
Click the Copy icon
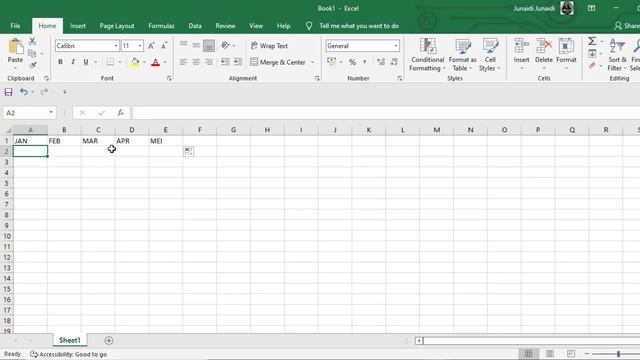(x=32, y=53)
